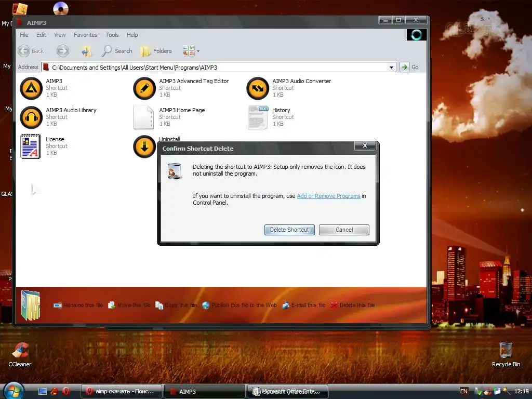This screenshot has height=399, width=532.
Task: Select the AIMP3 Home Page label
Action: tap(182, 110)
